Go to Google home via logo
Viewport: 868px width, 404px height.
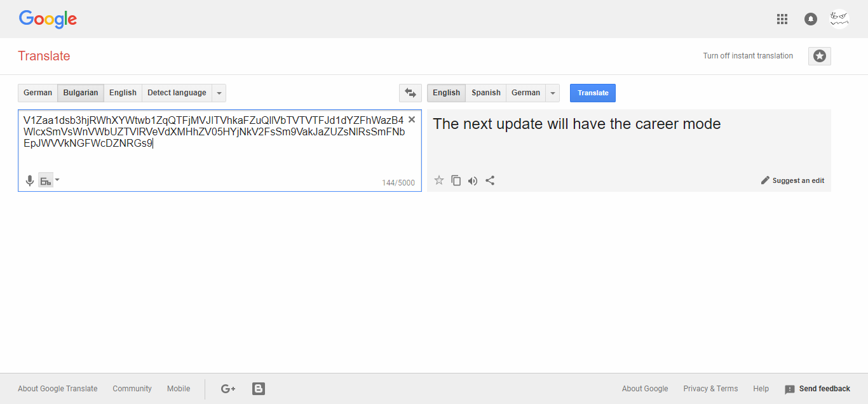click(48, 19)
